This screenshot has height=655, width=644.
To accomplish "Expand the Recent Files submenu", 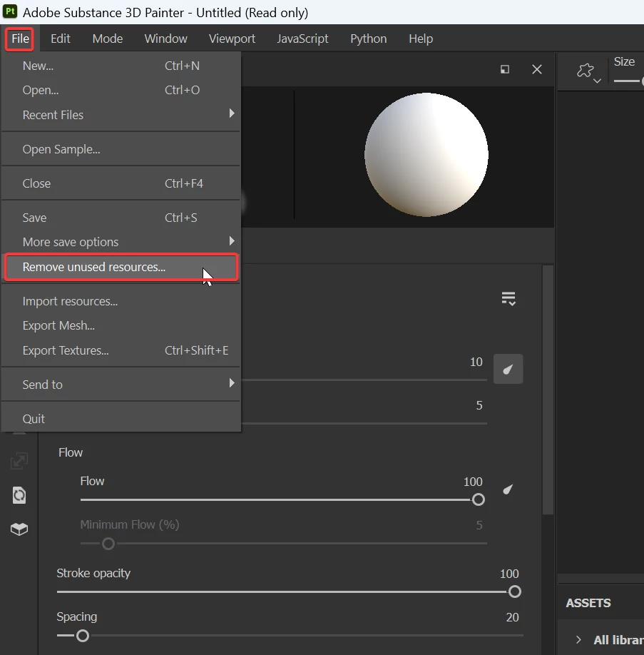I will click(x=121, y=115).
